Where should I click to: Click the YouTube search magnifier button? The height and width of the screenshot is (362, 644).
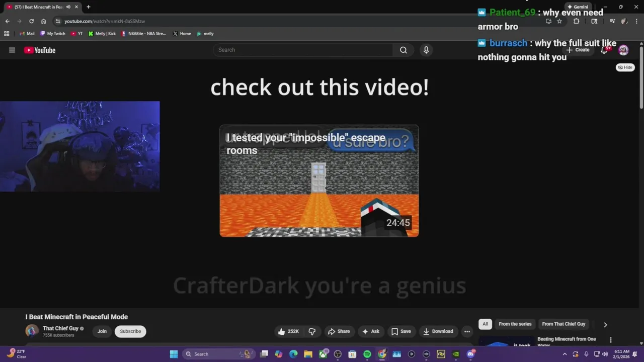pyautogui.click(x=404, y=50)
